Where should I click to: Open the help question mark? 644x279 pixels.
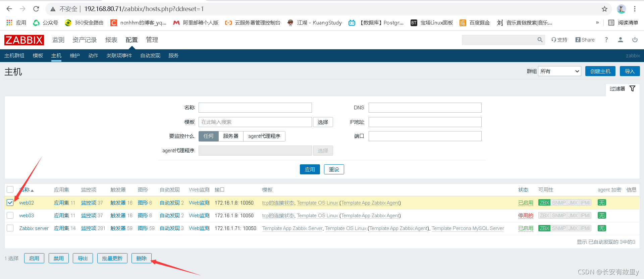[x=606, y=40]
